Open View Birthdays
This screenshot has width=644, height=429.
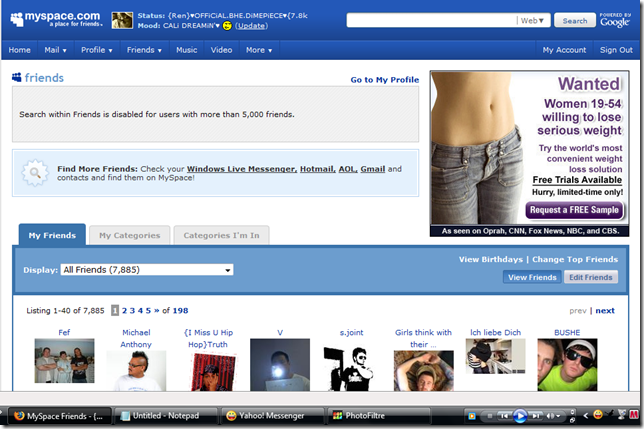[x=491, y=259]
